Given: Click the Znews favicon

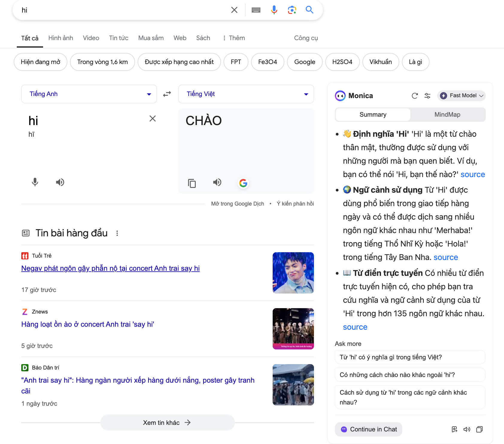Looking at the screenshot, I should pyautogui.click(x=25, y=312).
